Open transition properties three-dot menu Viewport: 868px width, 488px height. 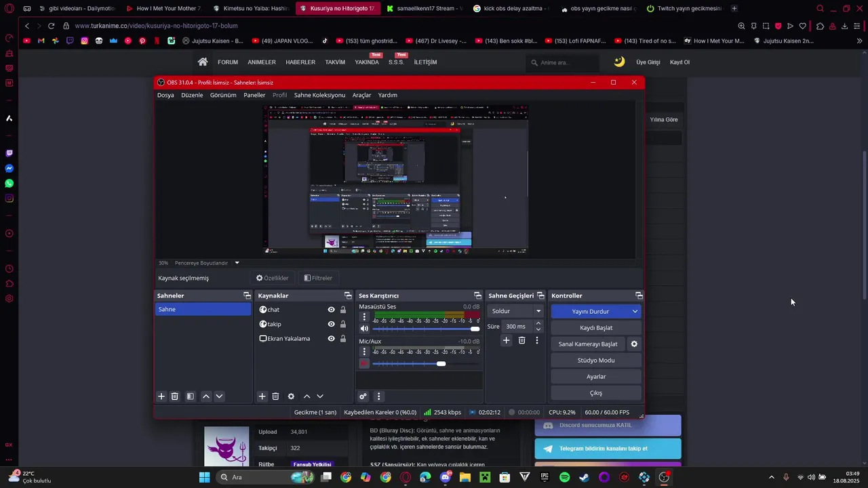pos(537,340)
